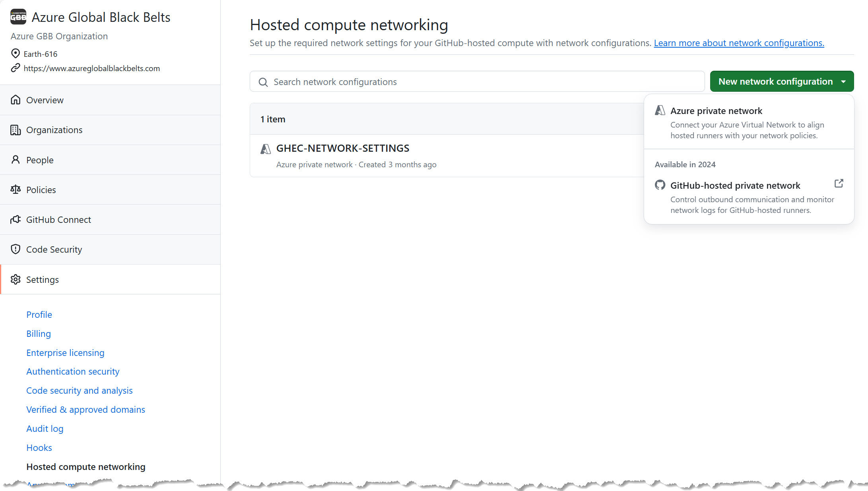Open Learn more about network configurations link
Screen dimensions: 868x491
pos(739,43)
